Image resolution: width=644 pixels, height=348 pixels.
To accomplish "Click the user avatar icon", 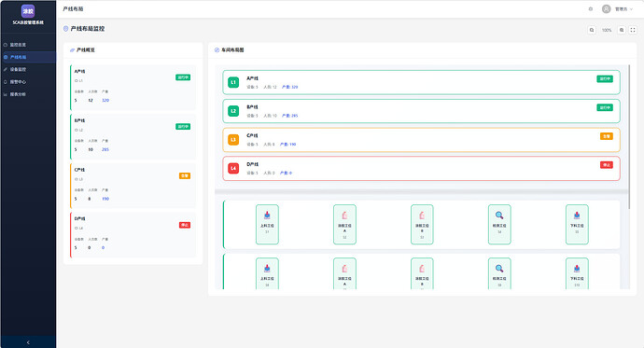I will [x=607, y=9].
